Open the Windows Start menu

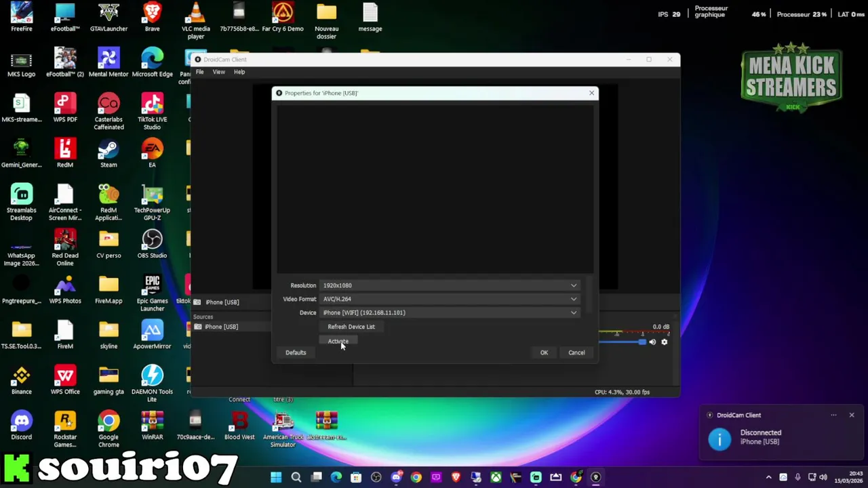coord(276,477)
